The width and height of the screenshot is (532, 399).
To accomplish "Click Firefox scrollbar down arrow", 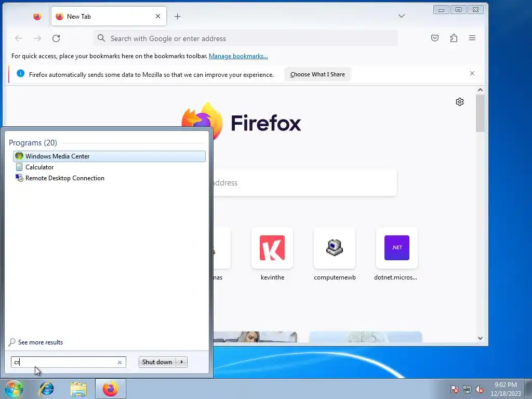I will click(x=480, y=338).
